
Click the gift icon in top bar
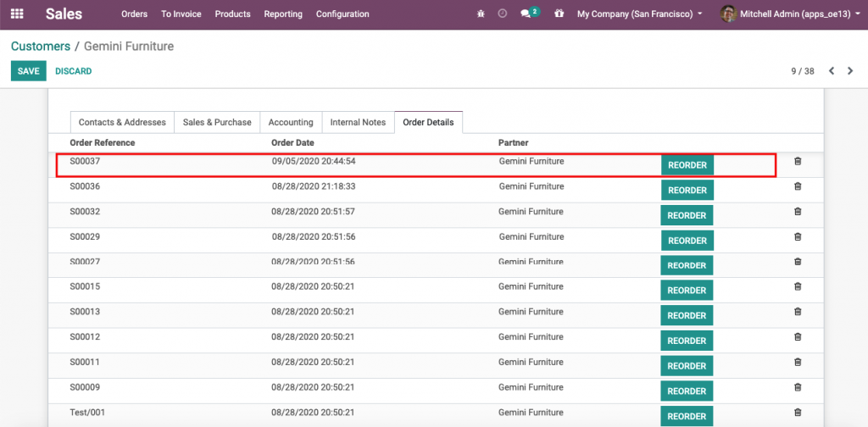(559, 14)
